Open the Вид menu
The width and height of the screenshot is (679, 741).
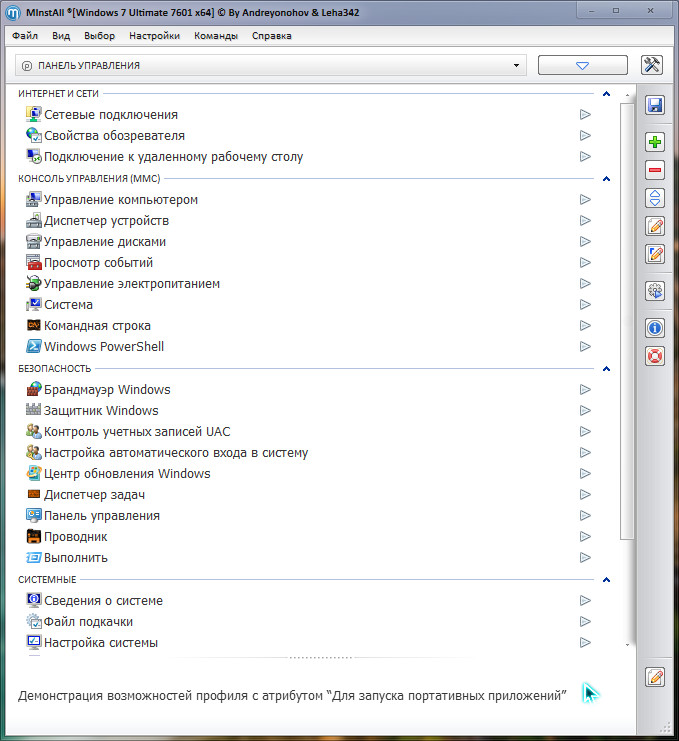[61, 36]
